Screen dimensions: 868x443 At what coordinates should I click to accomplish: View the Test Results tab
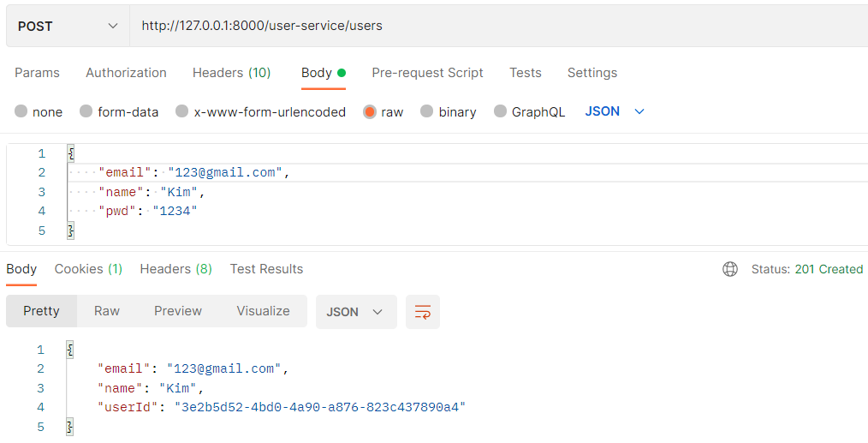pyautogui.click(x=267, y=269)
